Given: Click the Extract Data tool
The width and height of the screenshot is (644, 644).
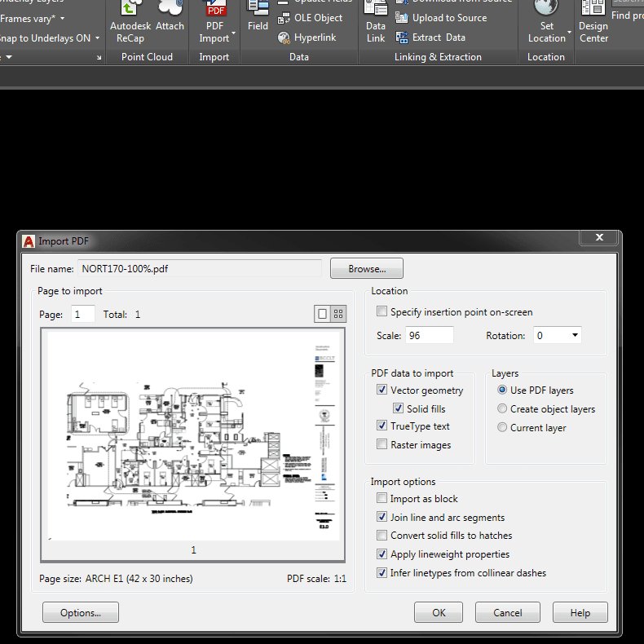Looking at the screenshot, I should [x=430, y=37].
